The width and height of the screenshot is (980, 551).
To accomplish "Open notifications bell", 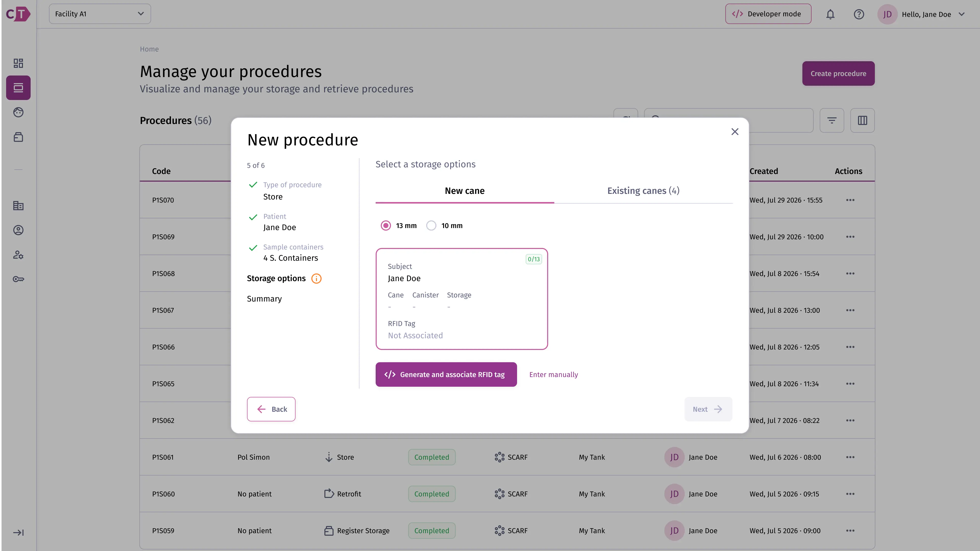I will [830, 15].
